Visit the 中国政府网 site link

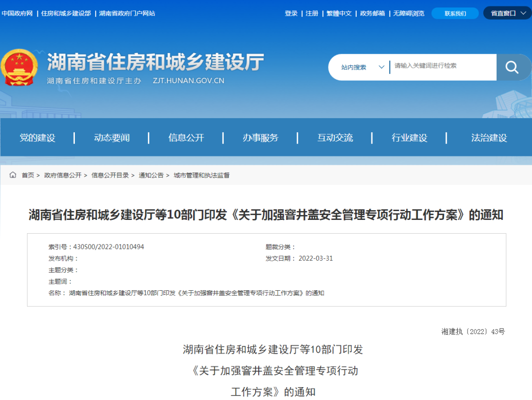pyautogui.click(x=18, y=13)
